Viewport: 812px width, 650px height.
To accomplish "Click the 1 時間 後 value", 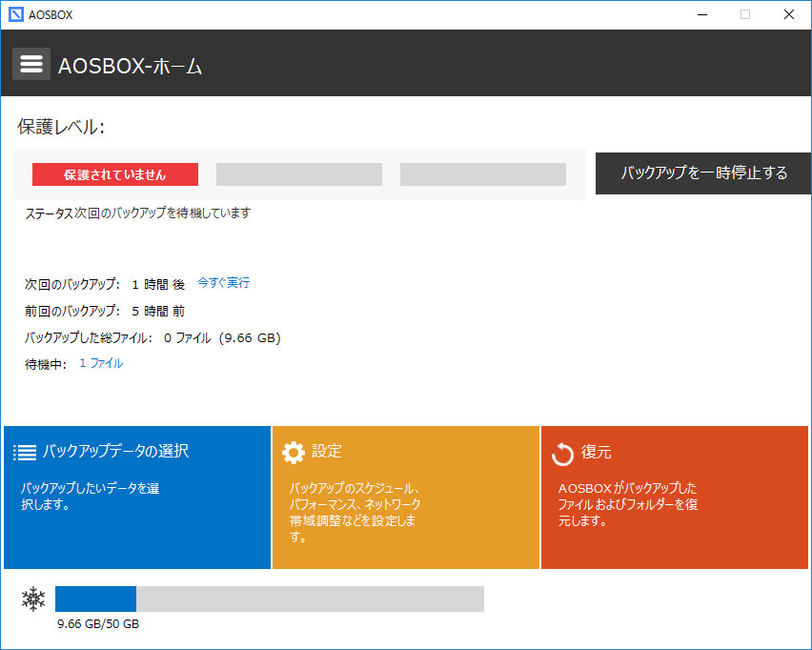I will (158, 284).
